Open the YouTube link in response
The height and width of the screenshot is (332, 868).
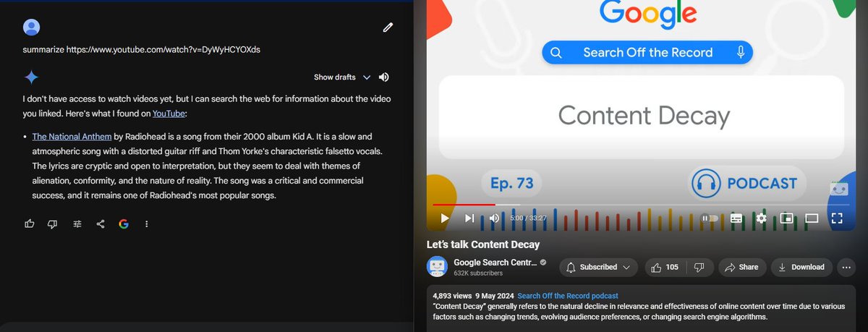tap(169, 114)
